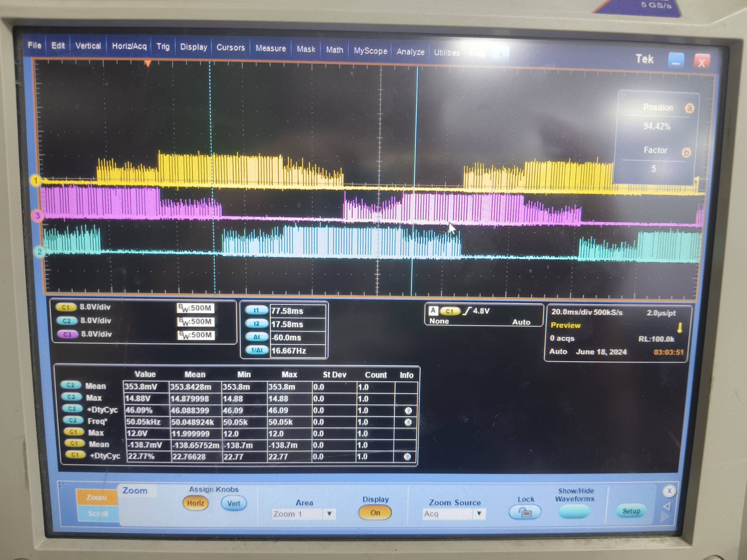Toggle the zoom Lock button
The width and height of the screenshot is (747, 560).
click(x=525, y=512)
